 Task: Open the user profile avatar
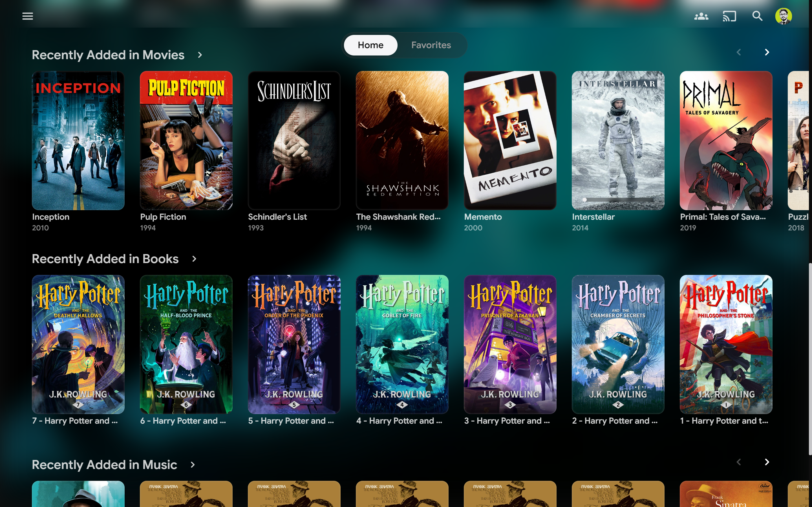pos(784,16)
